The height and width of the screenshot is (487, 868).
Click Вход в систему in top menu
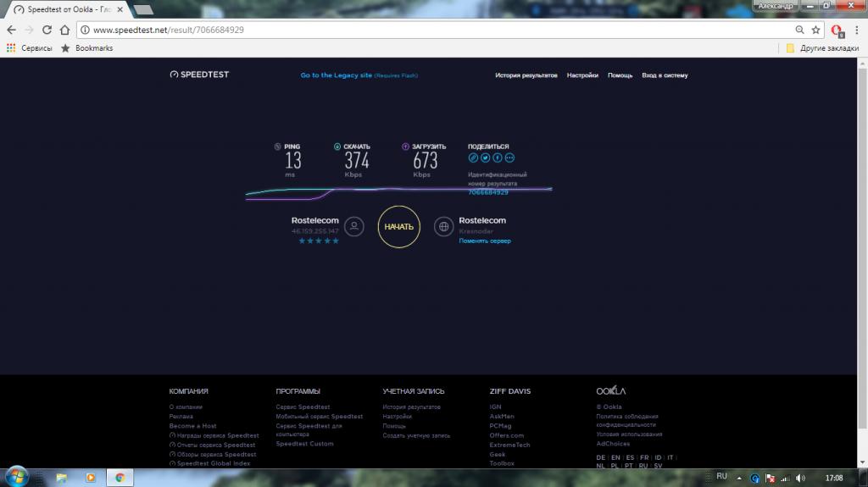665,75
